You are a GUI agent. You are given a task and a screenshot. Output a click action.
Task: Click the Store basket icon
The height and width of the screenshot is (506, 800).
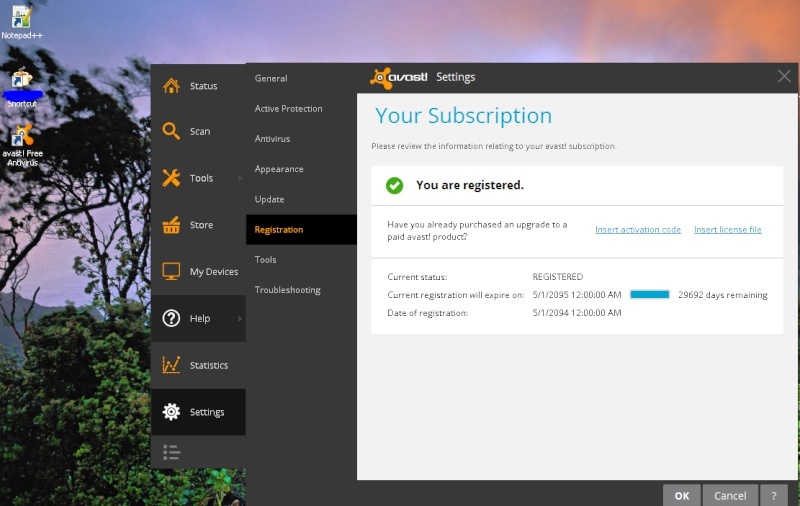[171, 224]
